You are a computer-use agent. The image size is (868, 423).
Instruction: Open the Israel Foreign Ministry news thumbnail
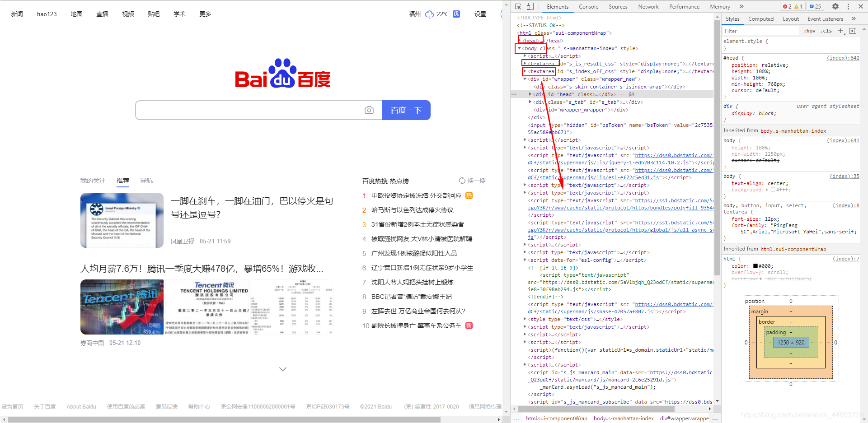(x=122, y=220)
